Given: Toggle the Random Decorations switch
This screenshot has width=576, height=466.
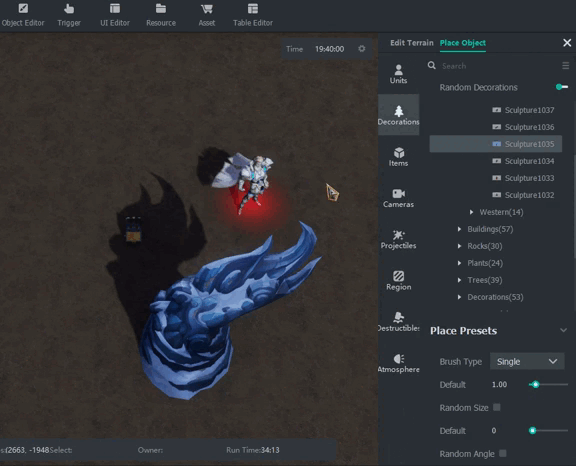Looking at the screenshot, I should coord(562,87).
